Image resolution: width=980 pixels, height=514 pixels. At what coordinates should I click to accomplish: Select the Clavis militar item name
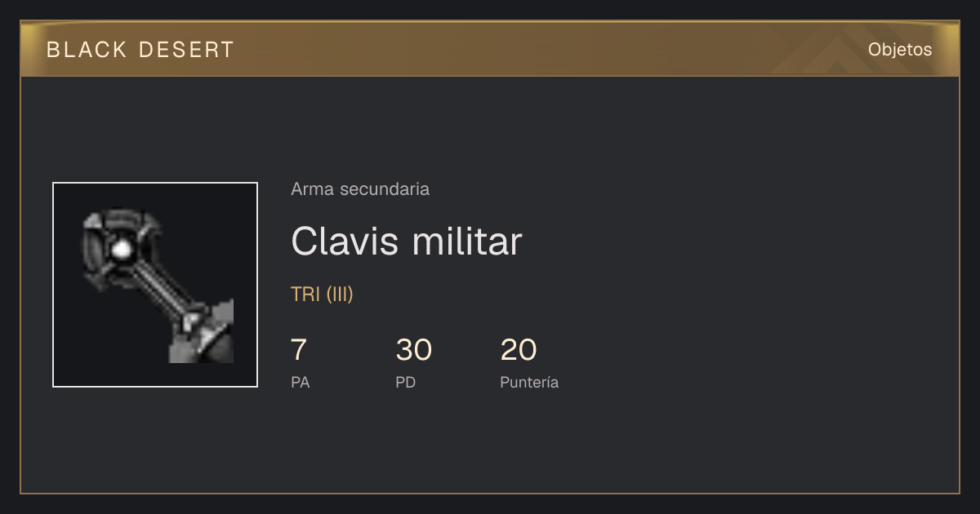pos(406,241)
